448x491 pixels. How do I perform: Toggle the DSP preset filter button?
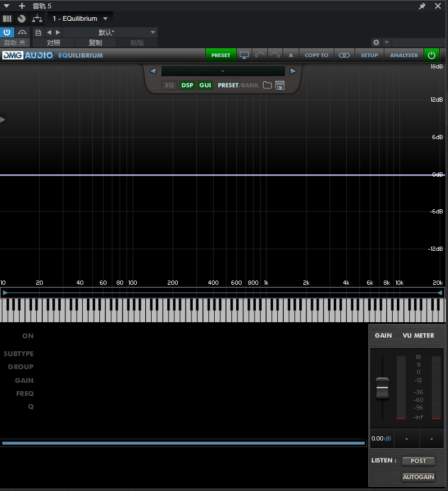187,85
